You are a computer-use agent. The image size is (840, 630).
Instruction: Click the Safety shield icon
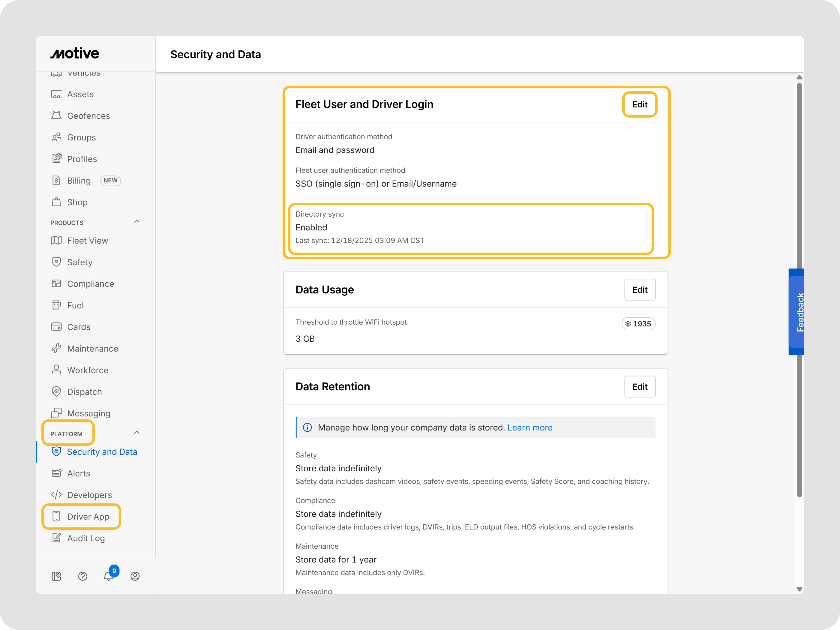click(56, 262)
